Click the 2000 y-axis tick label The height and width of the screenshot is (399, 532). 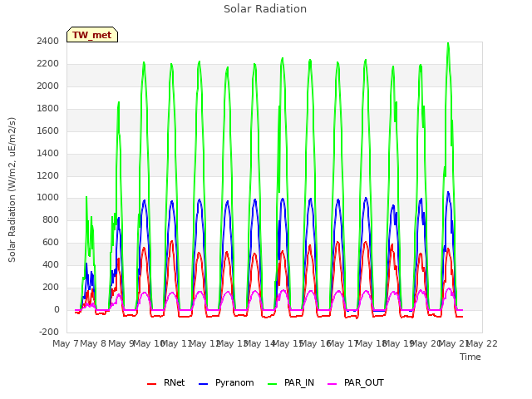pos(48,86)
